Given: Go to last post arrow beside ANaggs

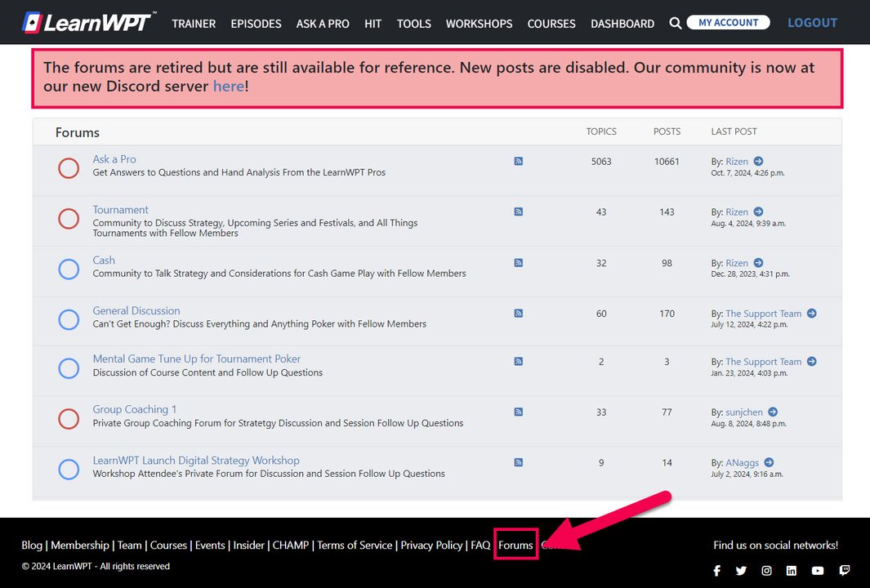Looking at the screenshot, I should coord(769,462).
